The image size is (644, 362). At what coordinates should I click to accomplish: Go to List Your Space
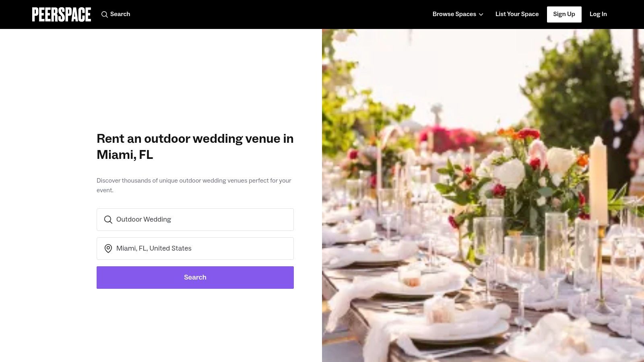click(x=517, y=14)
